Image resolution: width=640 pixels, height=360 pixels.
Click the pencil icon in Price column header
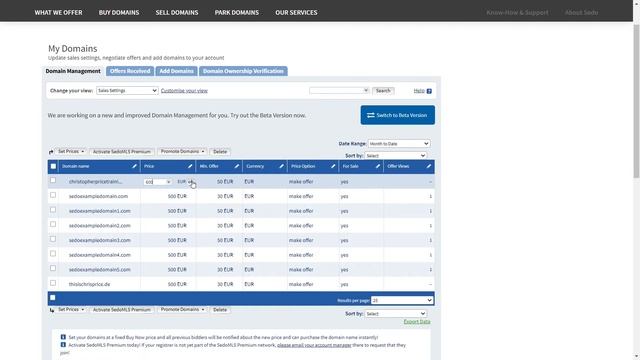pos(190,166)
